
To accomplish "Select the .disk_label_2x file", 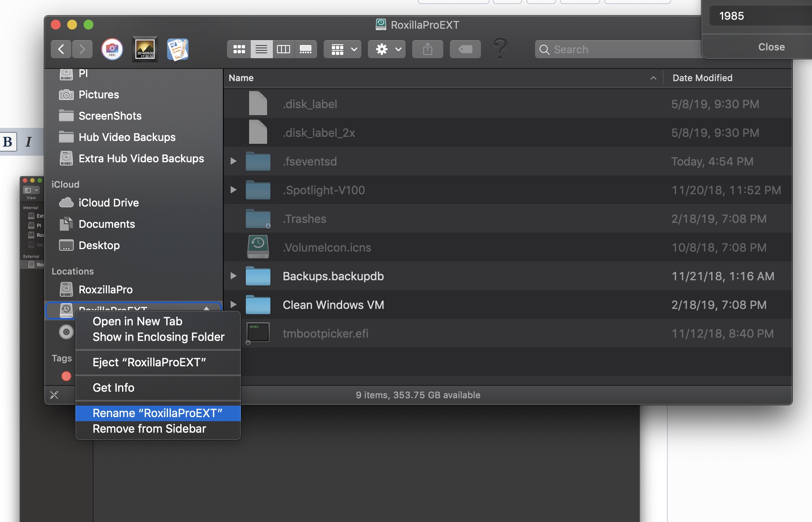I will point(508,133).
